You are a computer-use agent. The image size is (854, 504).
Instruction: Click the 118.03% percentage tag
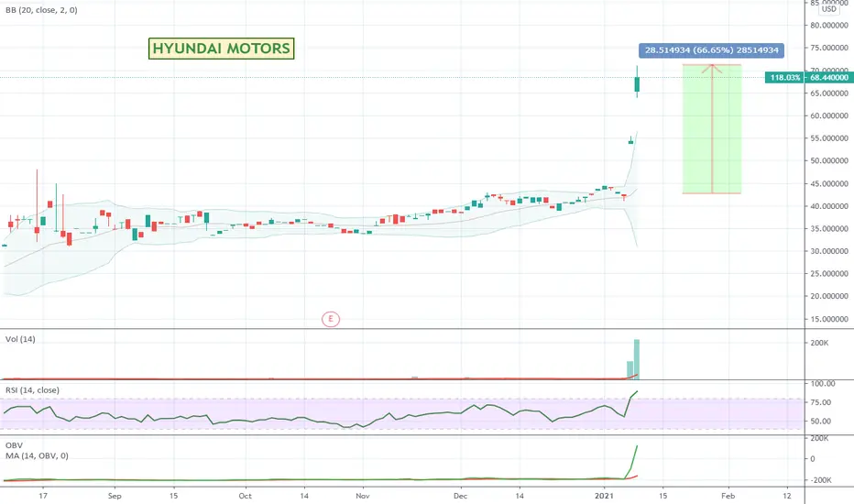coord(785,77)
